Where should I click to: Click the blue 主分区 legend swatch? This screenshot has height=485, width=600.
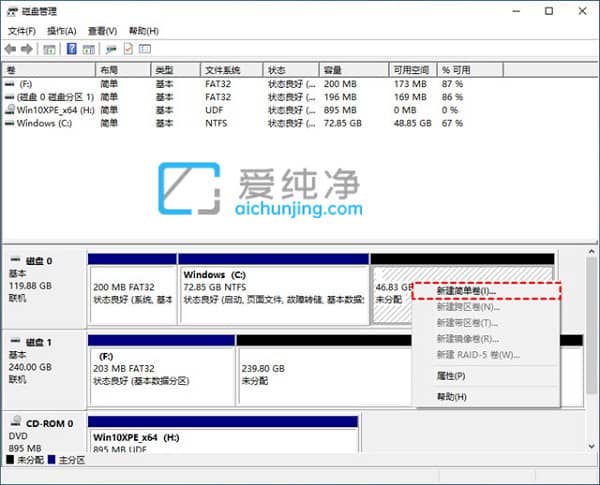click(x=52, y=459)
